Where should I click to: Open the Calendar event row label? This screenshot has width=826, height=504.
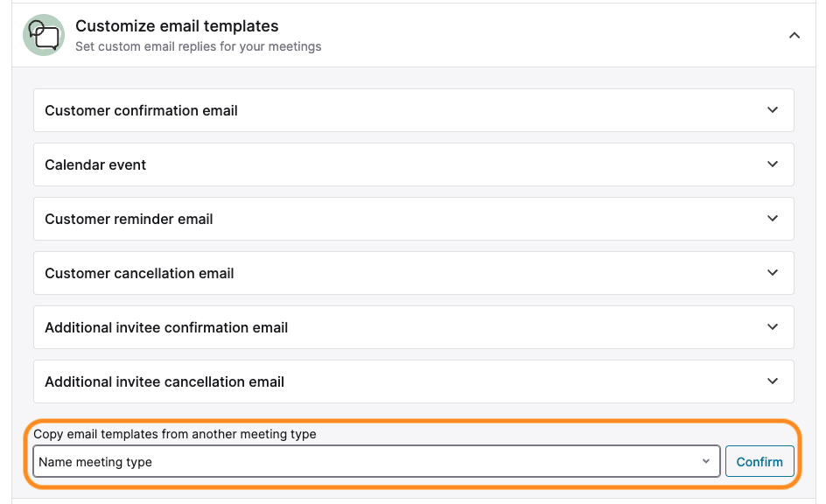[95, 164]
